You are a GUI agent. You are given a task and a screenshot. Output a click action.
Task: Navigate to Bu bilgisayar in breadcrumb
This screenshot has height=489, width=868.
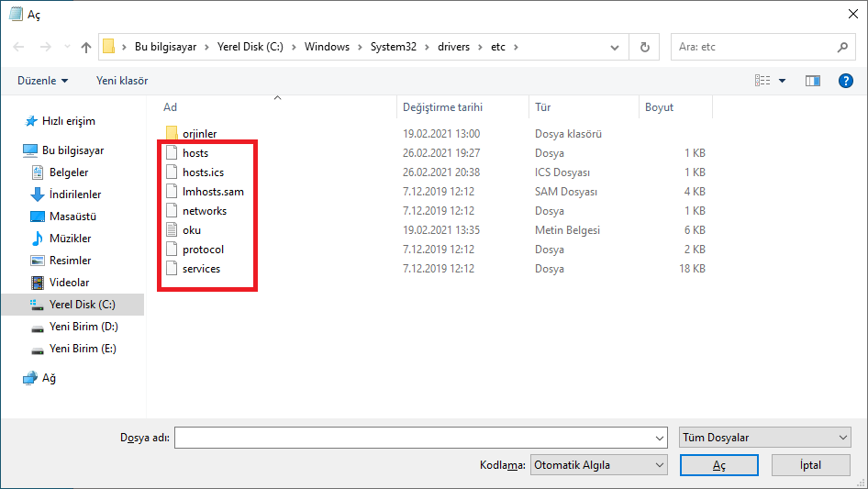pyautogui.click(x=165, y=47)
